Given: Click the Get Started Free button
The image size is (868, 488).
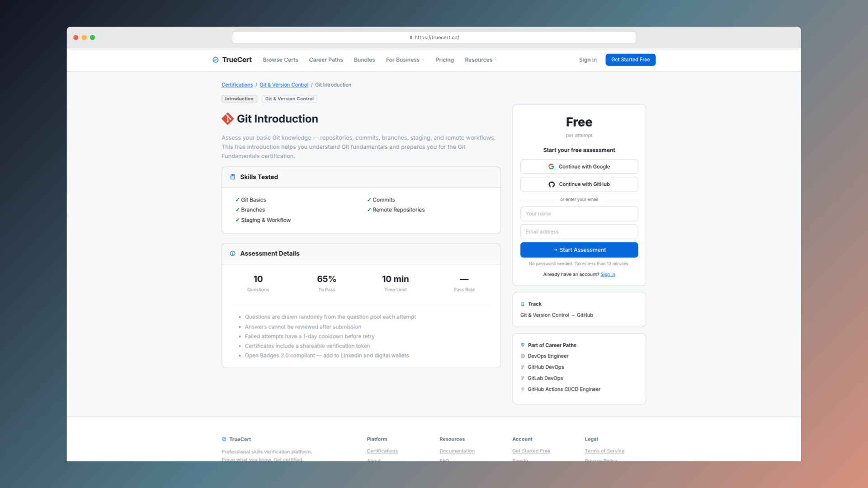Looking at the screenshot, I should point(630,60).
